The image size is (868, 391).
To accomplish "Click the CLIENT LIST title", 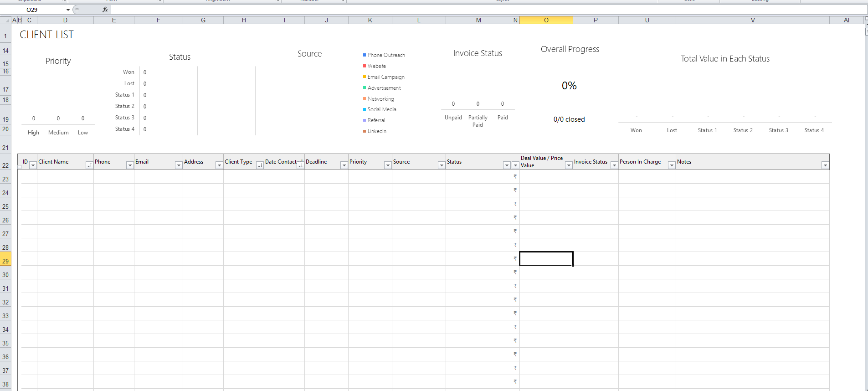I will click(x=46, y=35).
